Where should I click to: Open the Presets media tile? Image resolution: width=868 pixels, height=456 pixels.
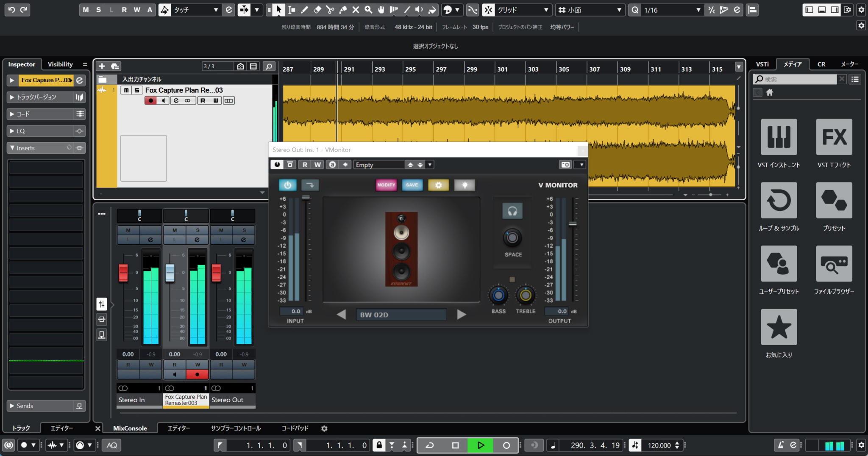pos(834,200)
